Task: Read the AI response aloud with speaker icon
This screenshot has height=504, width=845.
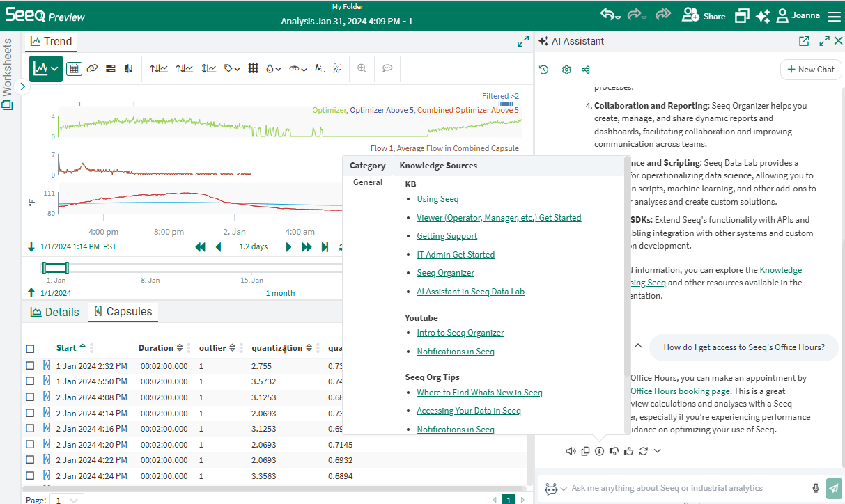Action: point(571,451)
